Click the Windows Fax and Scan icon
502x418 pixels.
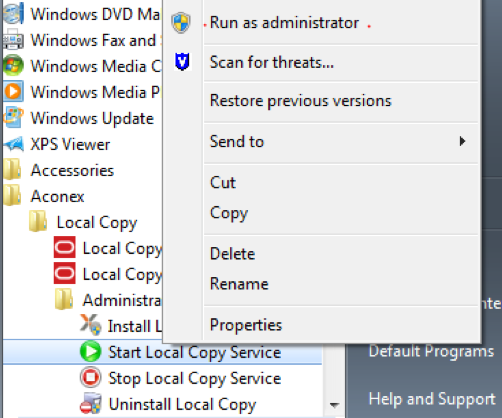click(x=13, y=40)
